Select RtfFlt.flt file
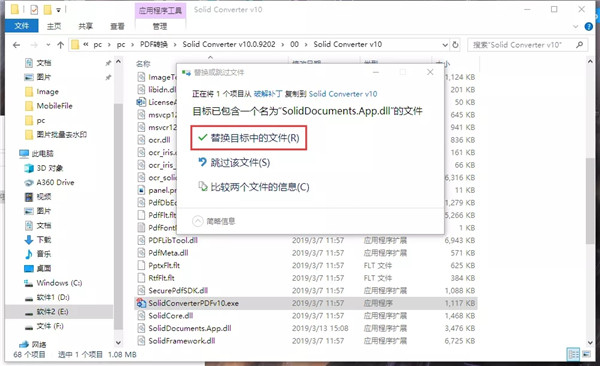600x366 pixels. coord(161,278)
